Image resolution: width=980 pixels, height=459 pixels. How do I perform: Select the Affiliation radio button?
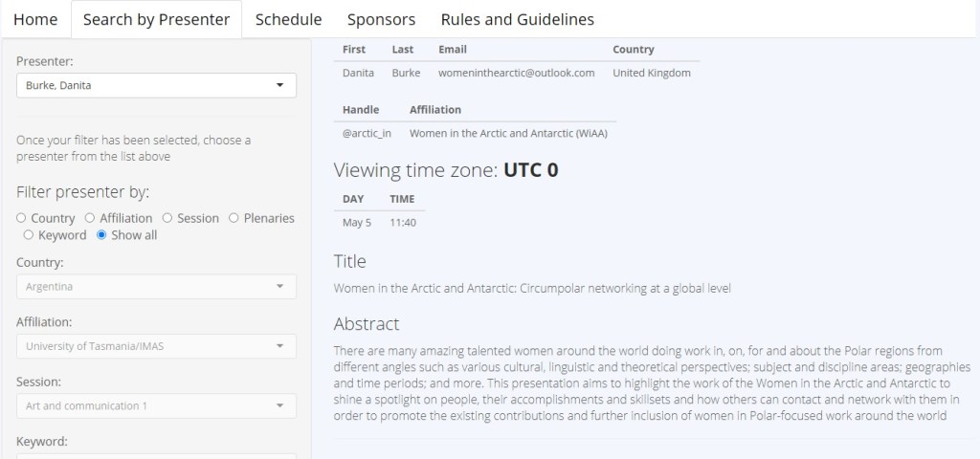pos(90,218)
